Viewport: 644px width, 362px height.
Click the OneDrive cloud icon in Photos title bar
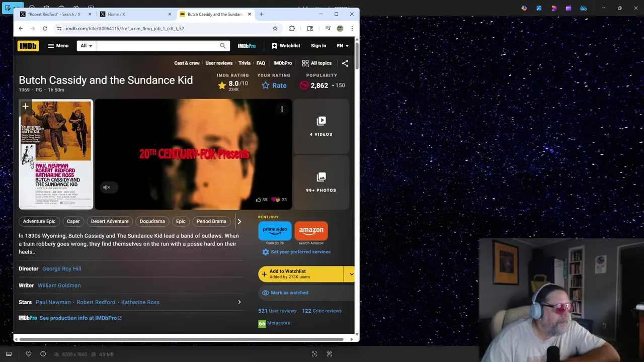[583, 8]
